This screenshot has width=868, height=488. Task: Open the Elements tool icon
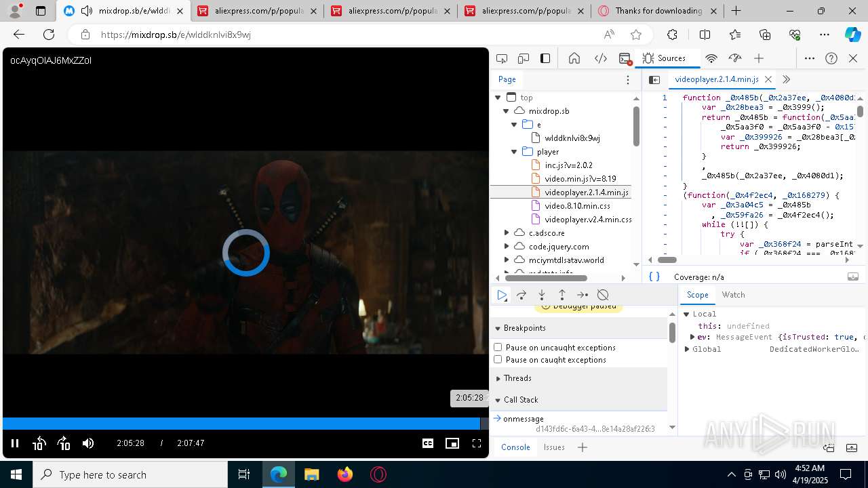601,58
